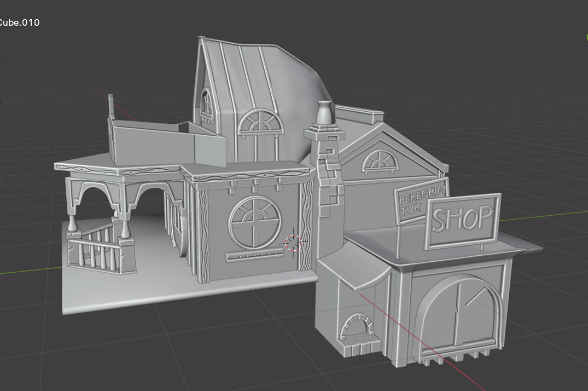Click the Cube.010 label text
Screen dimensions: 588x391
(x=20, y=23)
